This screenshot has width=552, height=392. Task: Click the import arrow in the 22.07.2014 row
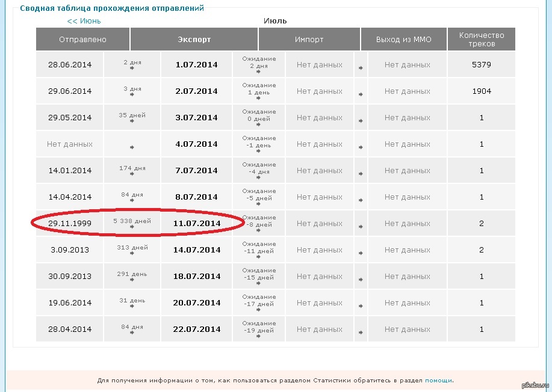361,332
